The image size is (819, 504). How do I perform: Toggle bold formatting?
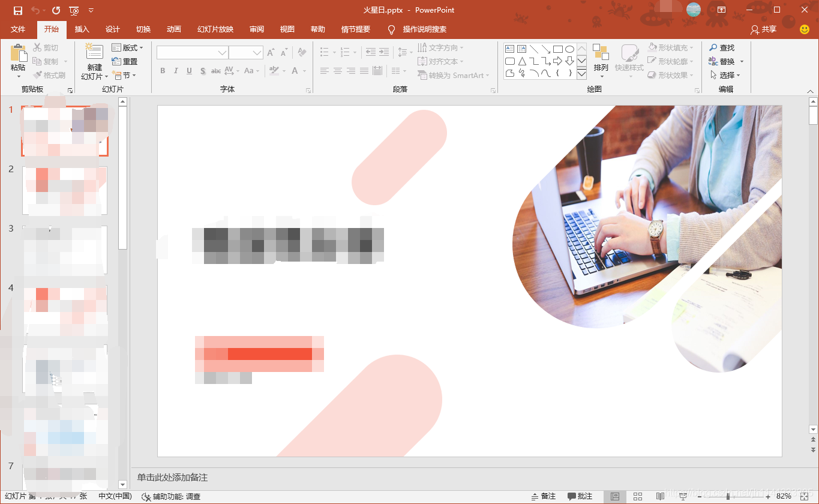(x=163, y=71)
